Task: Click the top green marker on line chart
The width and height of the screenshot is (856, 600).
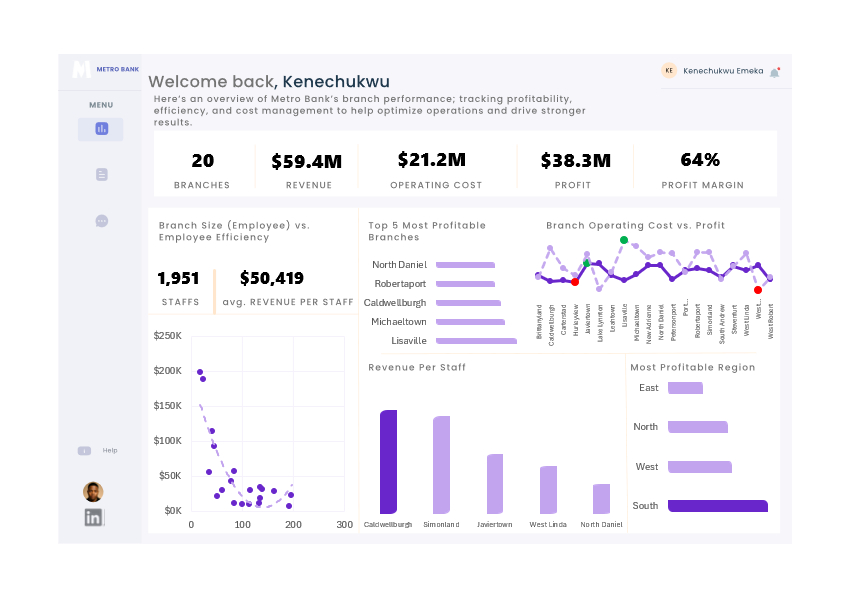Action: [x=624, y=240]
